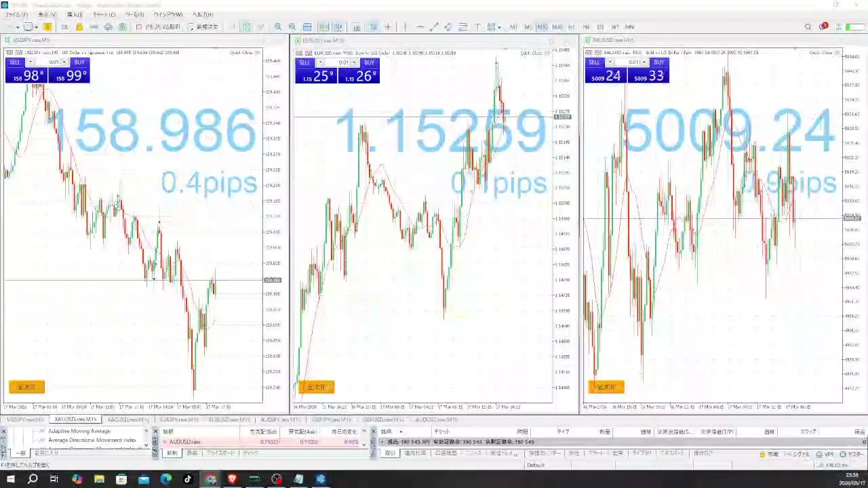Viewport: 868px width, 488px height.
Task: Toggle the アルゴリズム取引 algo trading button
Action: 159,27
